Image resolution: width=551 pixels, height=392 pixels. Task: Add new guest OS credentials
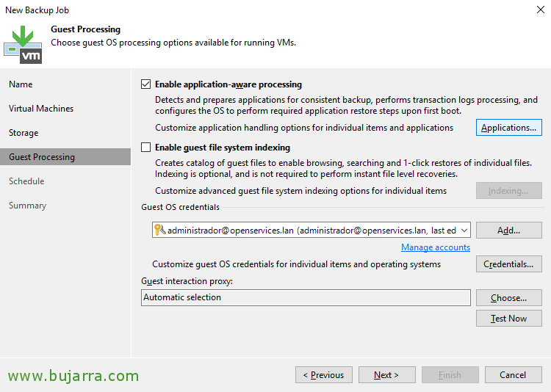point(509,231)
